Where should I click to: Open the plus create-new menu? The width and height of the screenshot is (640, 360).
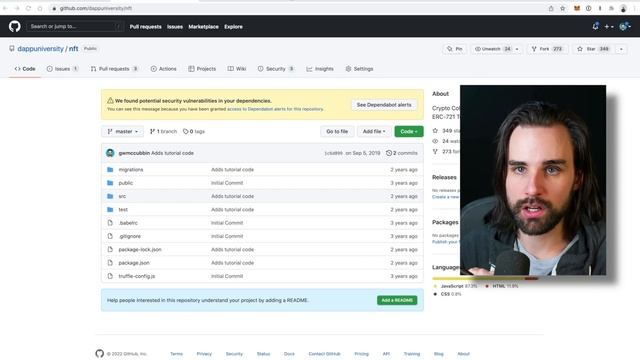pos(609,27)
